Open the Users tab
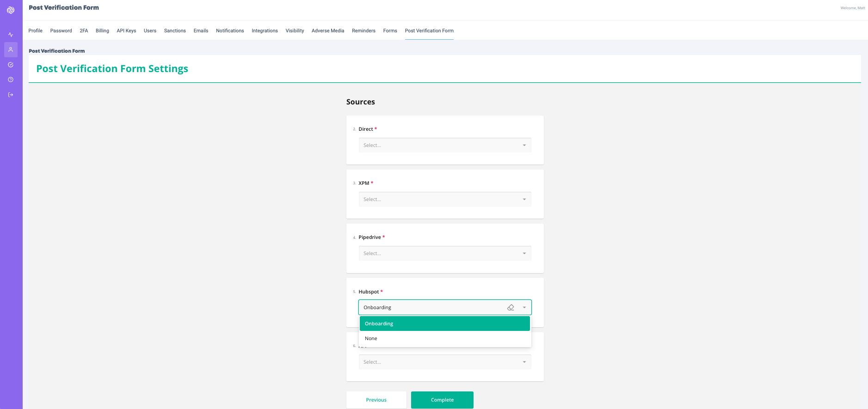 [150, 31]
